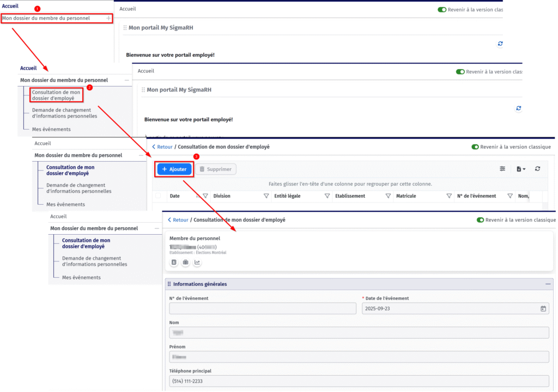Screen dimensions: 558x392
Task: Click the briefcase icon under Membre du personnel
Action: click(x=186, y=262)
